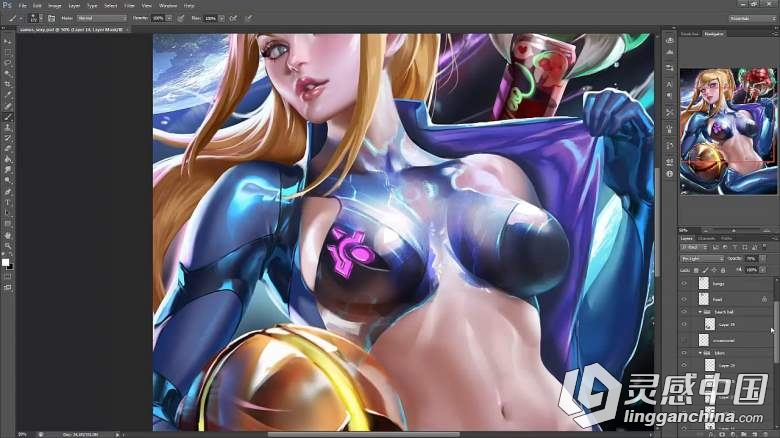
Task: Select the Brush tool in toolbox
Action: tap(7, 117)
